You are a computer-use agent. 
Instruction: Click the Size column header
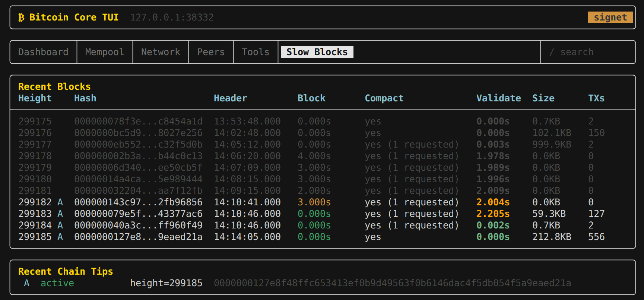point(543,98)
